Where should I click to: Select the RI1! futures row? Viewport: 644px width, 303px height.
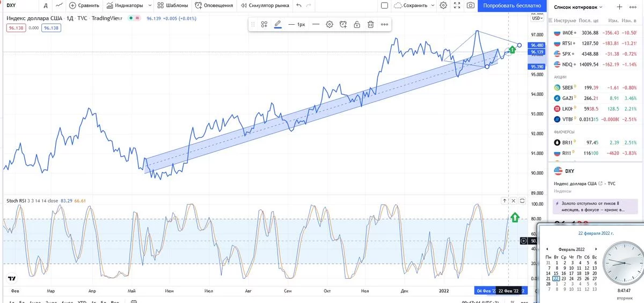click(596, 153)
